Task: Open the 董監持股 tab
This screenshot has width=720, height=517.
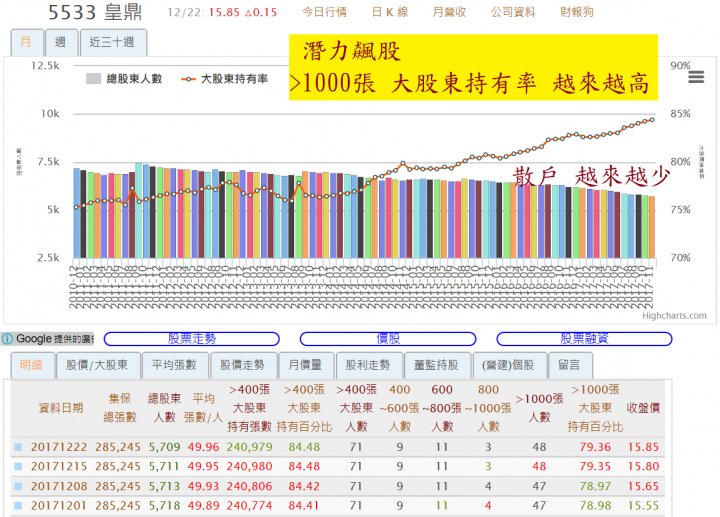Action: pos(435,365)
